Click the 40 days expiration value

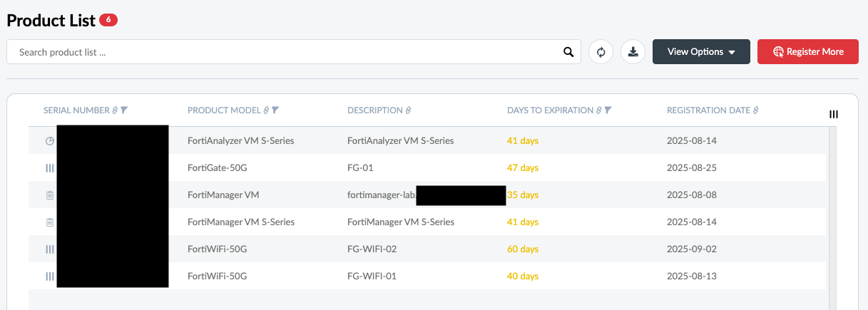[523, 276]
